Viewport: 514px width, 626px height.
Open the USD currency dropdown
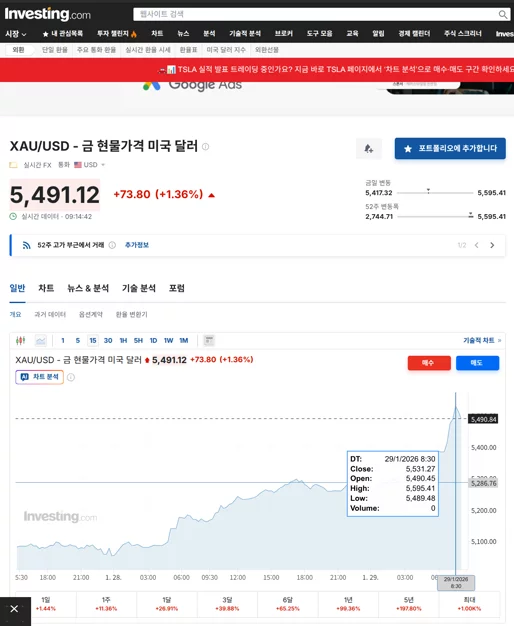94,165
